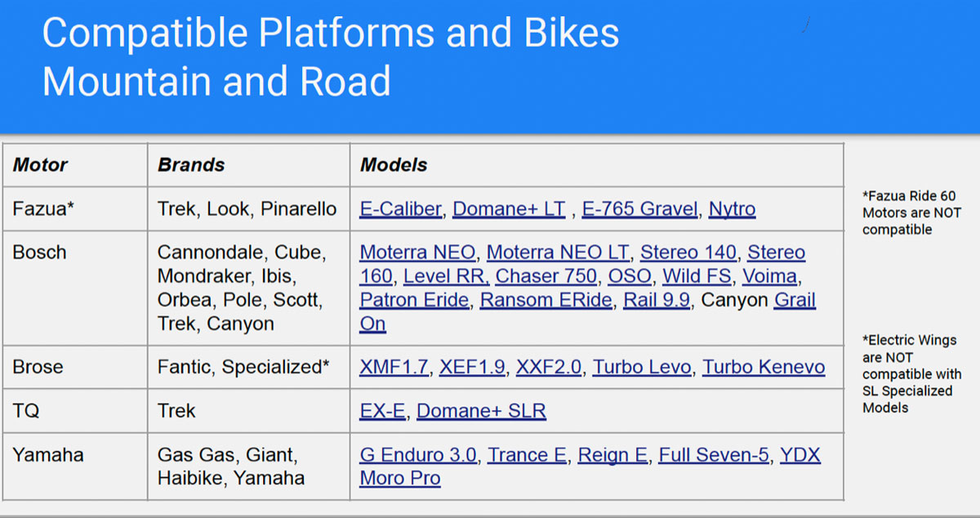
Task: Select the Motor column header cell
Action: tap(75, 165)
